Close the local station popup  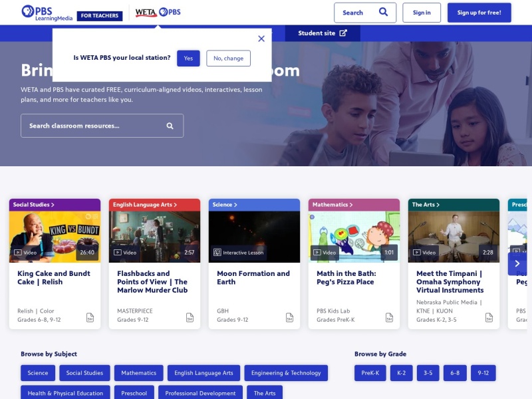click(x=261, y=39)
